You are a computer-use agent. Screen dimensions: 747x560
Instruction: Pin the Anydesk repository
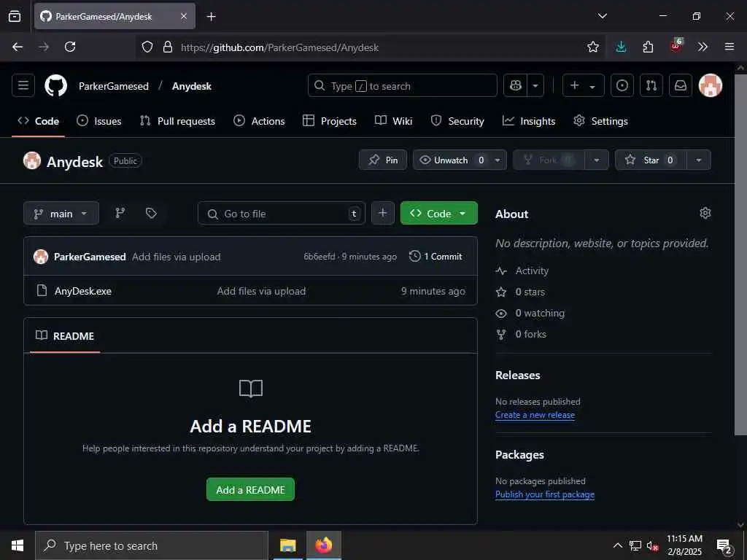tap(383, 160)
